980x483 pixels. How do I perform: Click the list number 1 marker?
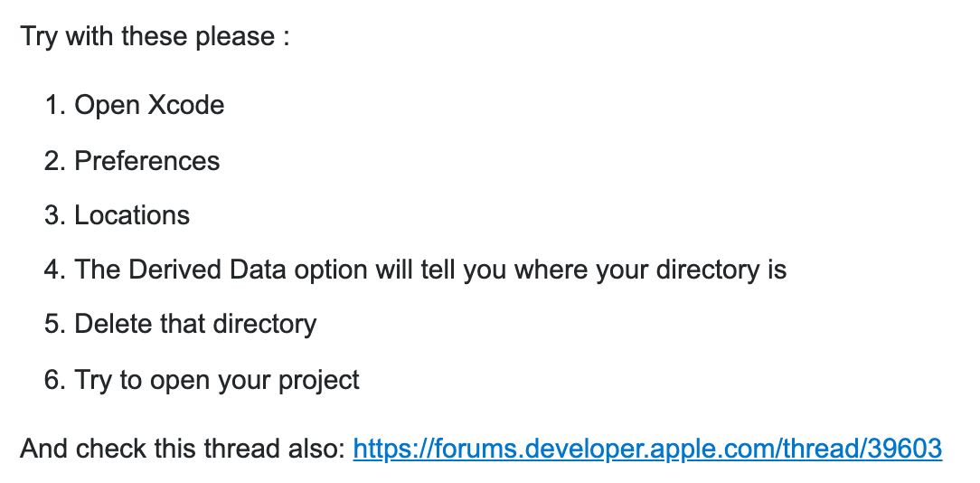pos(56,105)
